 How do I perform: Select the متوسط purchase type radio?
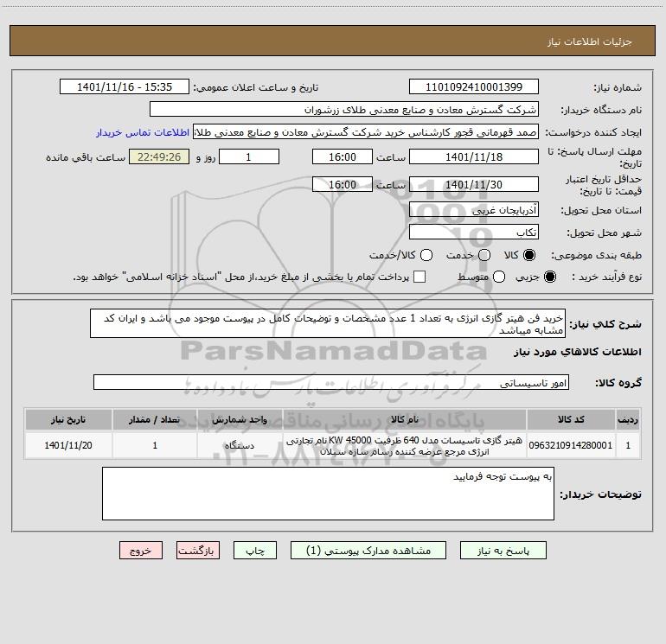coord(499,277)
